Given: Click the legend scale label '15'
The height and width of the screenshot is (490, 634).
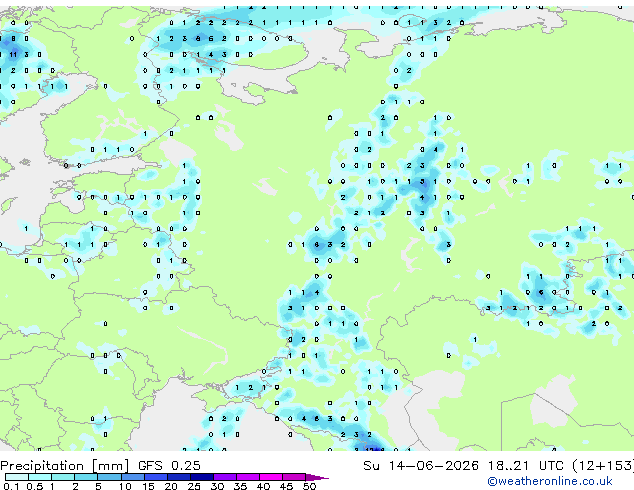Looking at the screenshot, I should 148,486.
